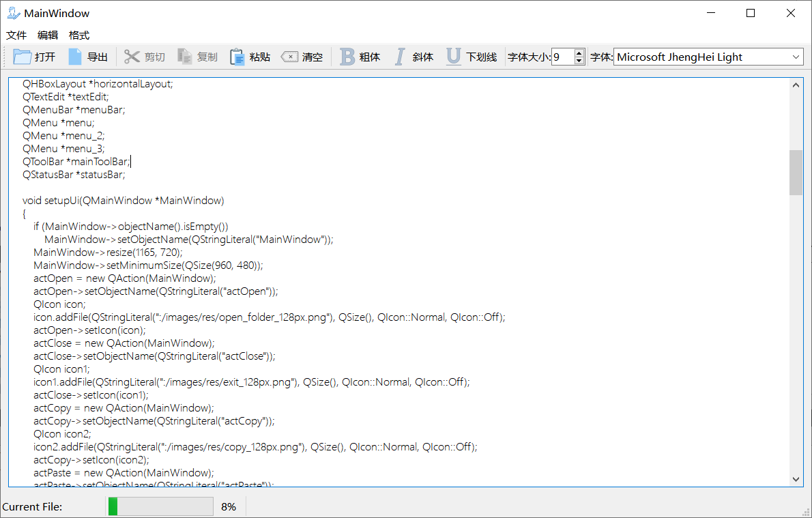Decrease font size with down arrow
The width and height of the screenshot is (812, 518).
(x=579, y=61)
